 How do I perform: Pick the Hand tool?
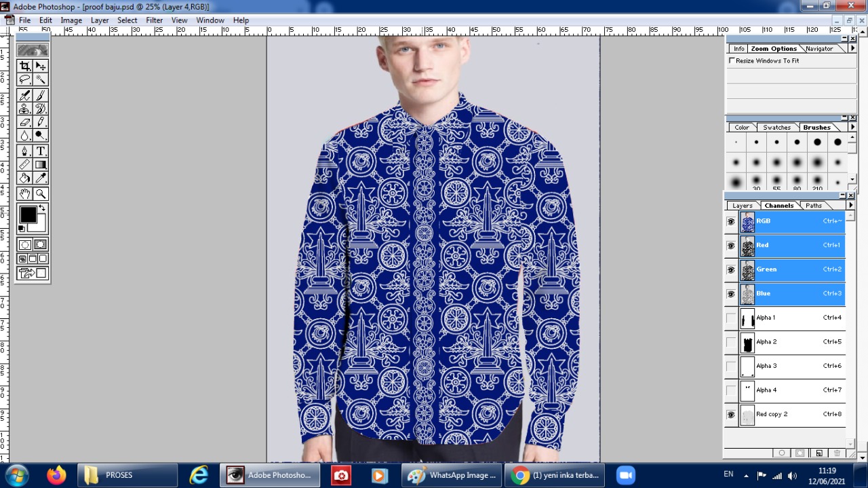click(25, 194)
